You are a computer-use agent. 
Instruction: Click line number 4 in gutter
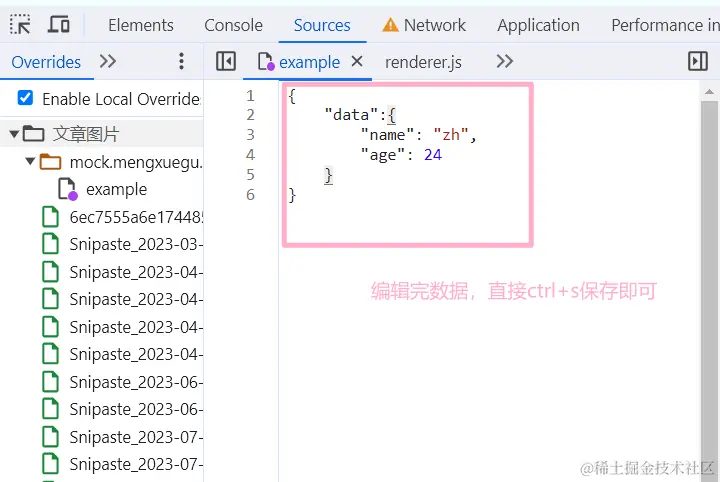250,155
